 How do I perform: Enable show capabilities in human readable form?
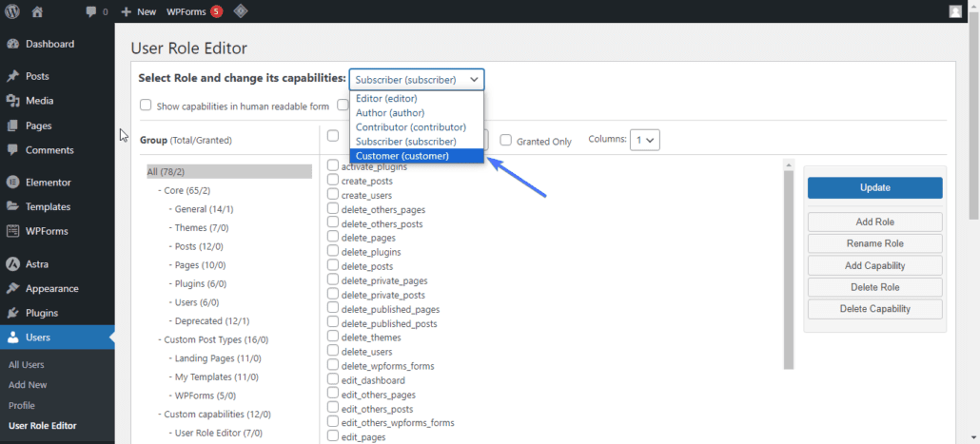pos(146,105)
